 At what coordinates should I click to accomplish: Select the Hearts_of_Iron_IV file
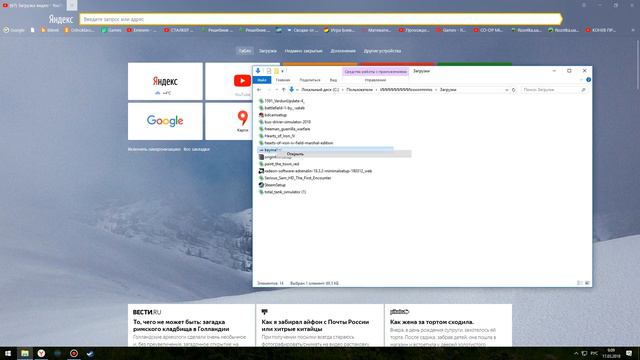coord(280,136)
